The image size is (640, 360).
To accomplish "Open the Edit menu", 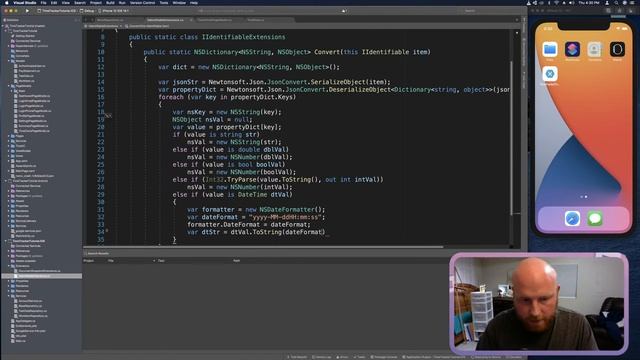I will coord(54,2).
